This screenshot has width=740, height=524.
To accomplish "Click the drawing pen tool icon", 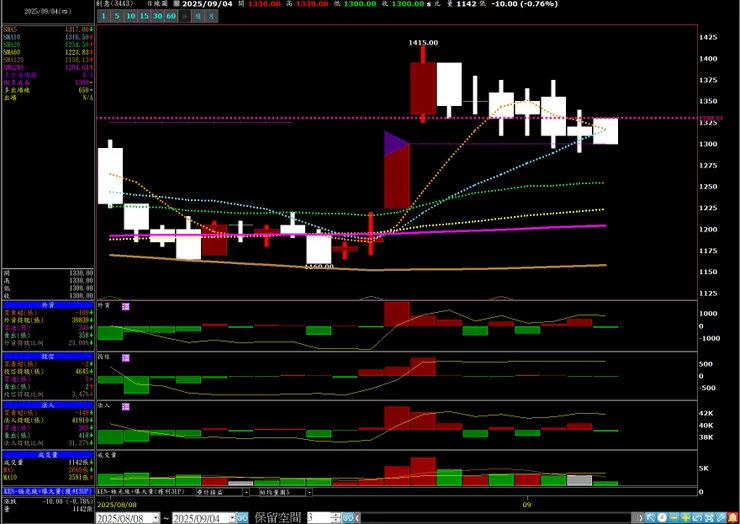I will click(x=721, y=518).
